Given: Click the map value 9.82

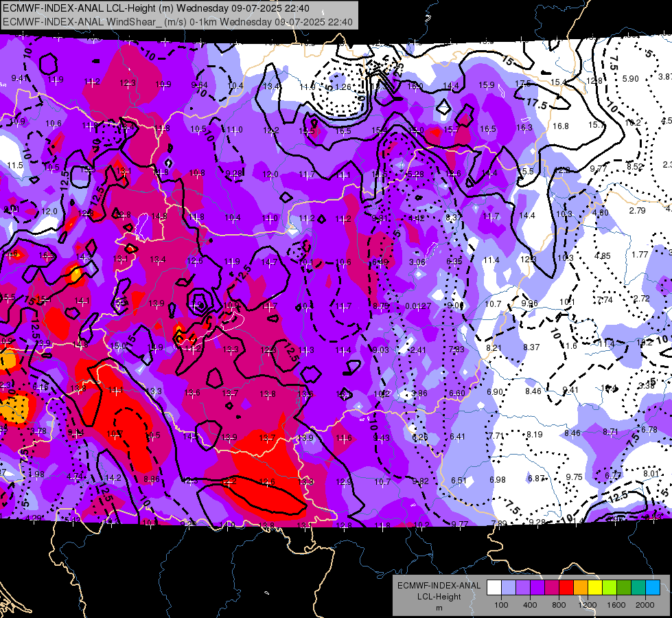Looking at the screenshot, I should click(x=420, y=481).
